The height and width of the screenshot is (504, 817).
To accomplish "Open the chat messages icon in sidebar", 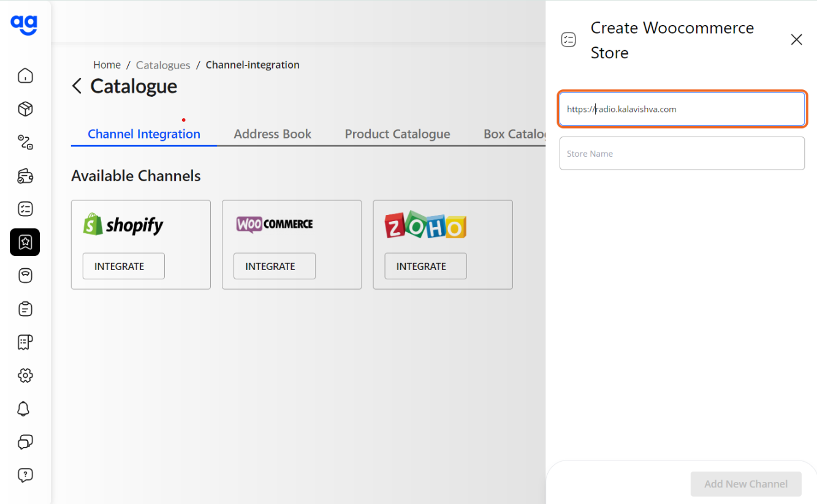I will coord(25,442).
